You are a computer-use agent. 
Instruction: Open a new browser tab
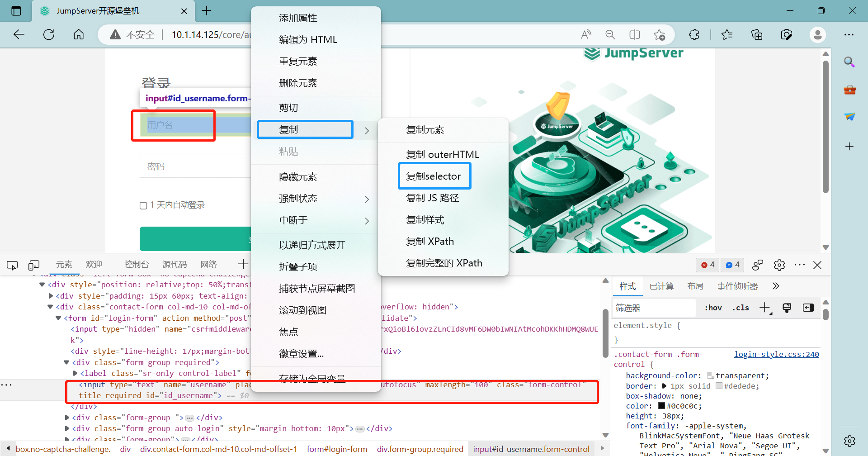pos(207,11)
